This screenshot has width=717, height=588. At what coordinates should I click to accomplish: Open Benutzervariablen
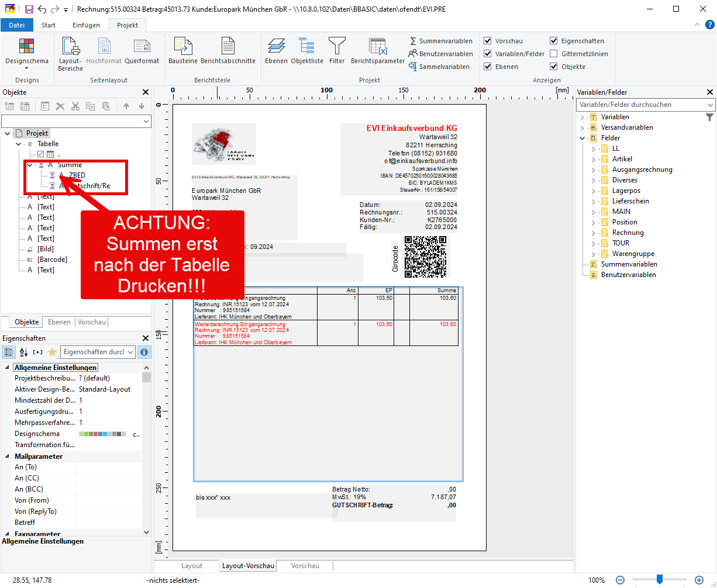441,54
